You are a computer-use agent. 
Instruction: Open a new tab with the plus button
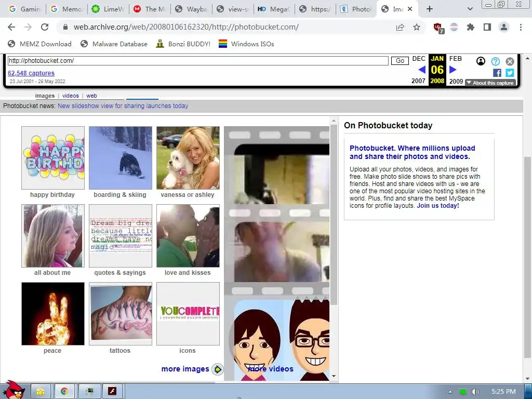[430, 9]
